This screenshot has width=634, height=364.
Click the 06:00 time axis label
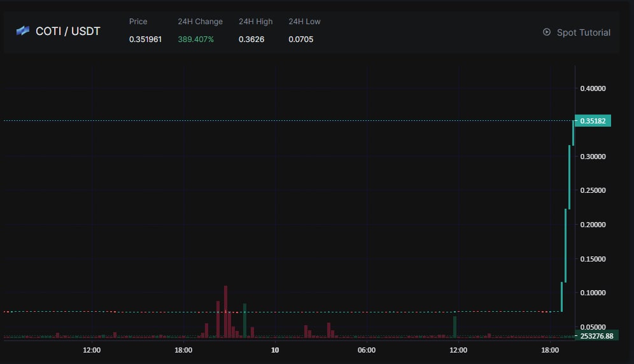point(366,350)
